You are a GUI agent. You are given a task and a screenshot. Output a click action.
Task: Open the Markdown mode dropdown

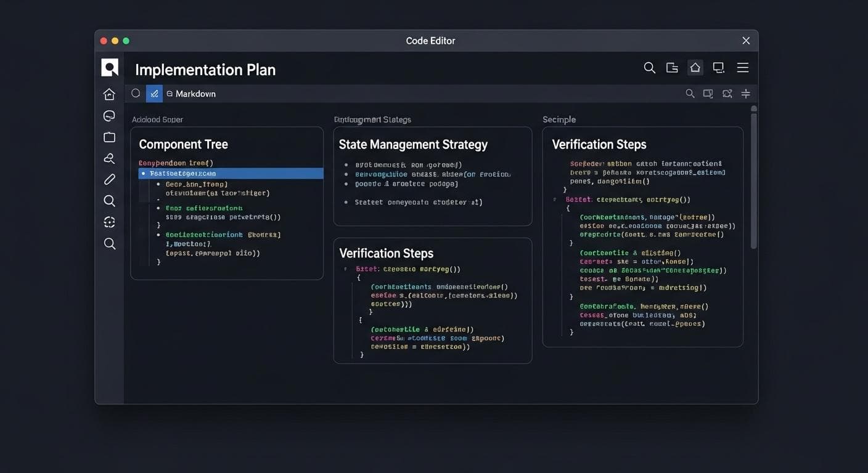(x=191, y=93)
